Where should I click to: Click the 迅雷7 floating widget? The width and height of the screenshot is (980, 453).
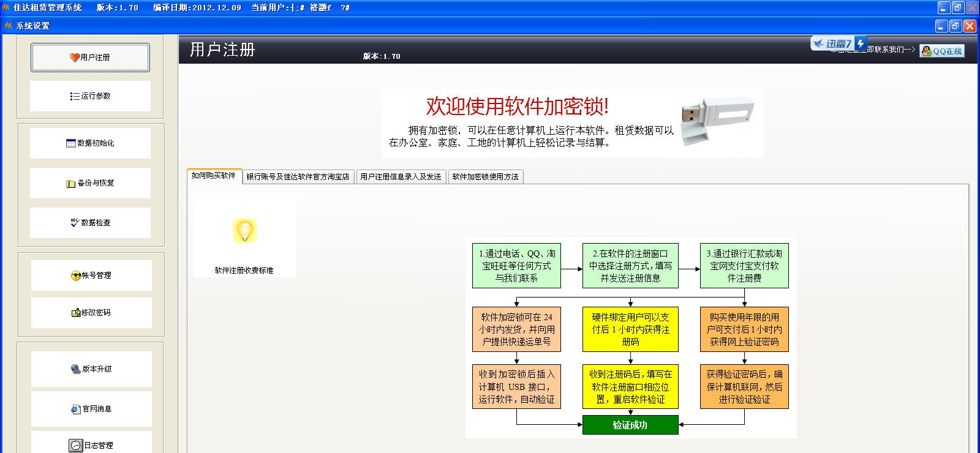(839, 43)
